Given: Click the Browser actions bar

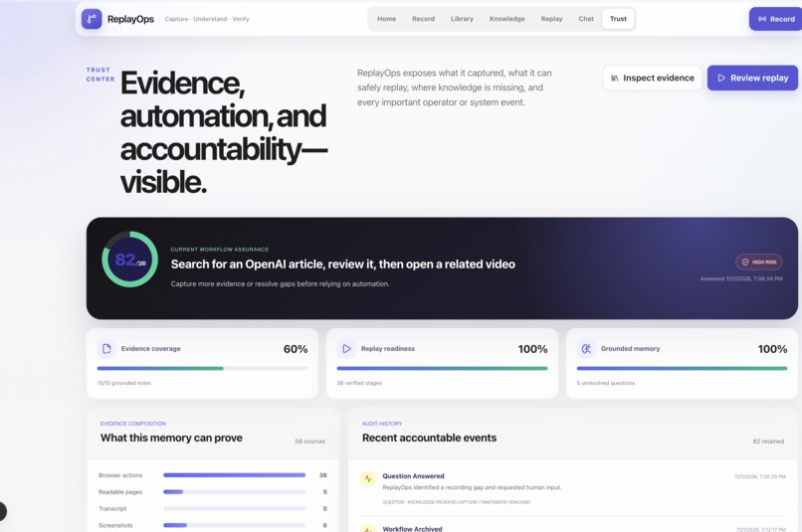Looking at the screenshot, I should pos(234,474).
